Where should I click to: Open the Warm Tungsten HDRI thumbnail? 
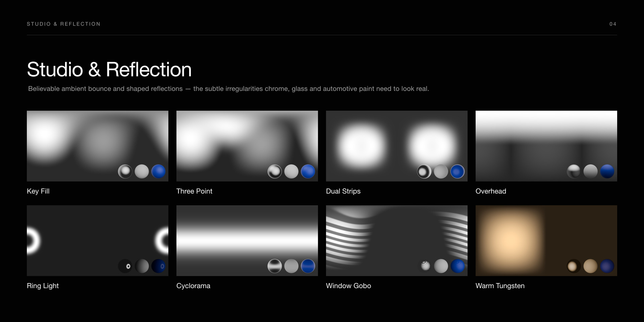(x=546, y=240)
